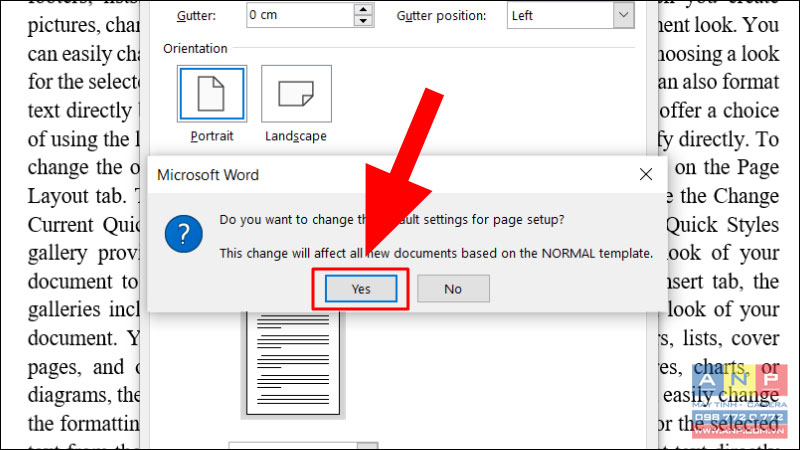Click the 'Microsoft Word' dialog title
The height and width of the screenshot is (450, 800).
click(208, 175)
